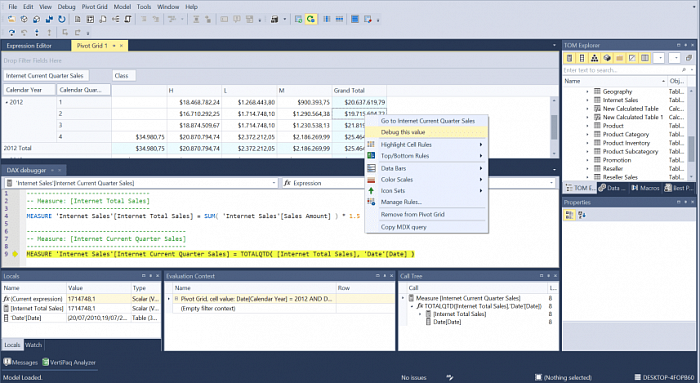Switch to the Expression Editor tab
Screen dimensions: 700x383
29,46
